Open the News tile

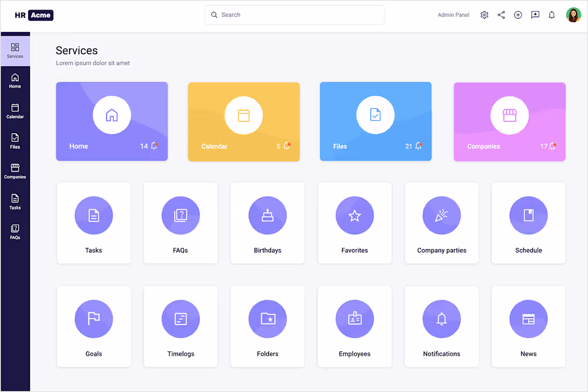coord(529,327)
